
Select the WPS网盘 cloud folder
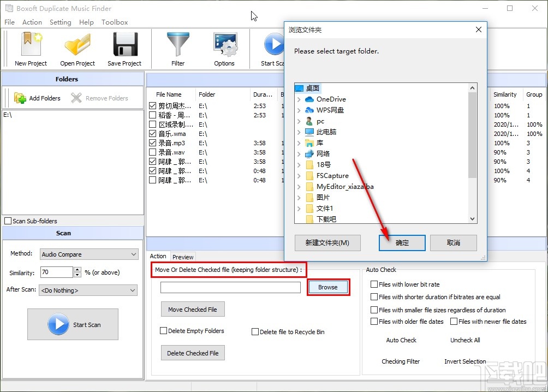coord(330,110)
